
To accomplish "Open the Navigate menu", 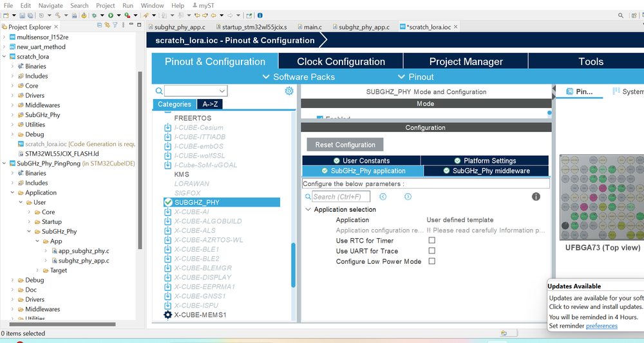I will tap(50, 5).
